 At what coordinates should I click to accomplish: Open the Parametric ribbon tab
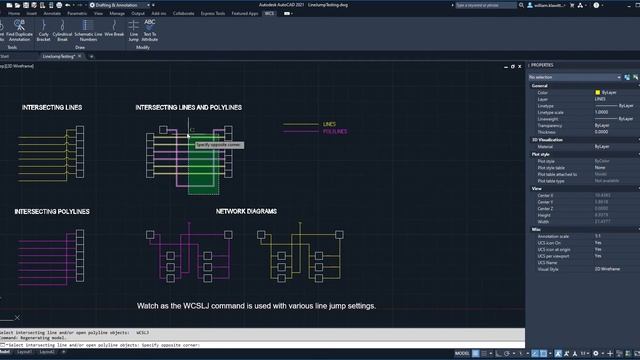tap(77, 13)
